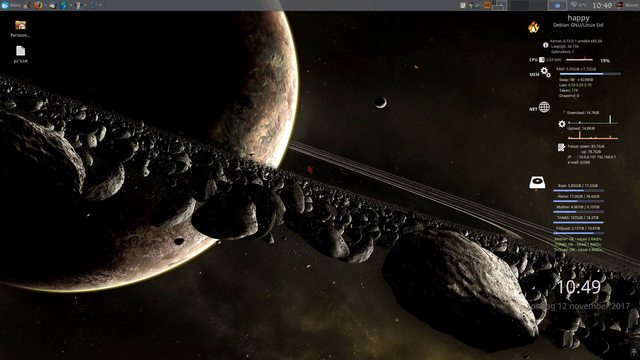Click the notepad icon beside network totals
The image size is (640, 360).
coord(562,147)
